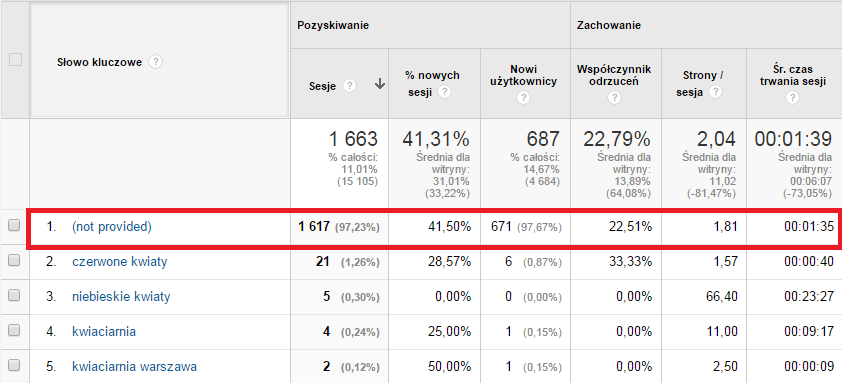Check the box for kwiaciarnia row
The height and width of the screenshot is (383, 842).
(14, 331)
